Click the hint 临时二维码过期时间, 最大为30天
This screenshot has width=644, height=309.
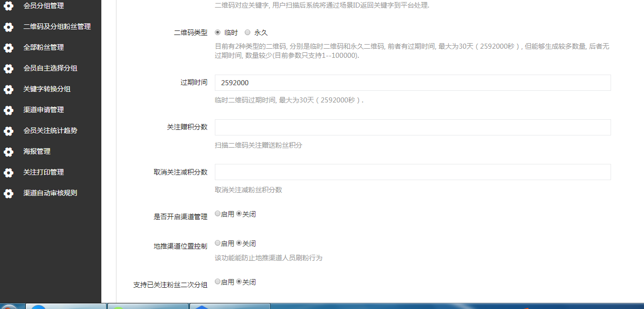(289, 100)
